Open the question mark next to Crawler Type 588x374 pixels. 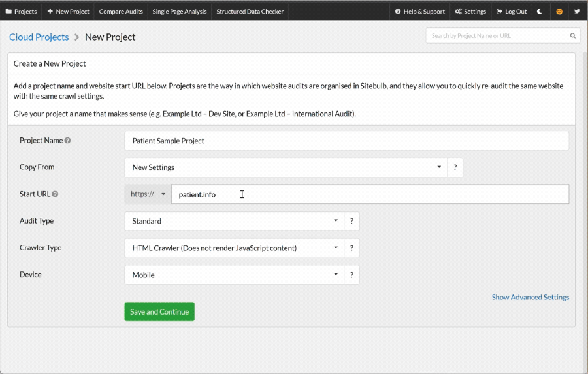[x=351, y=248]
